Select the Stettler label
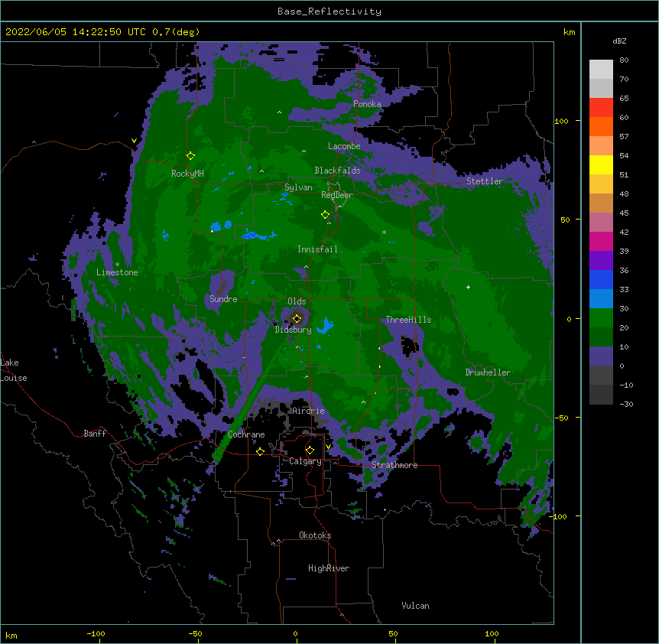The height and width of the screenshot is (644, 659). click(485, 181)
